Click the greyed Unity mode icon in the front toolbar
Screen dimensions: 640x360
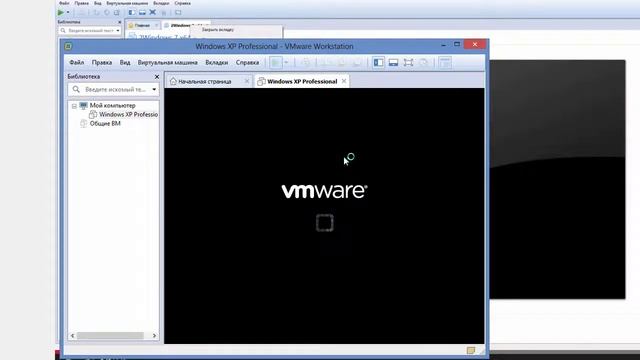click(423, 62)
